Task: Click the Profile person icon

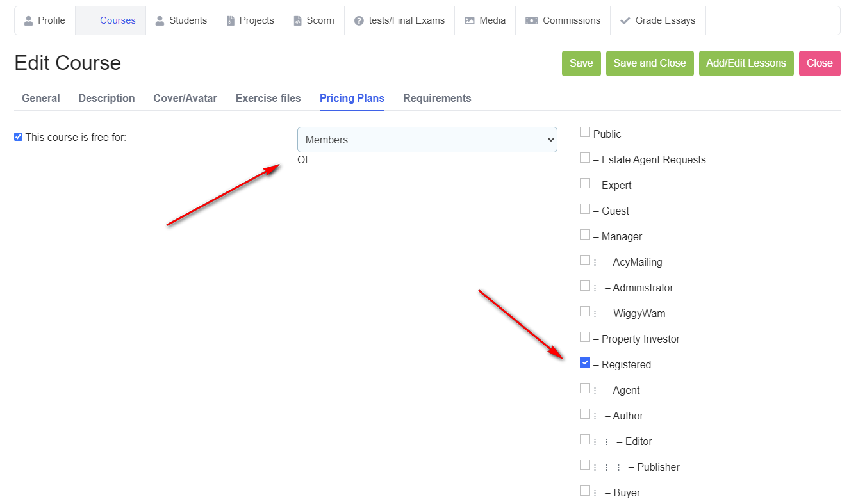Action: (28, 20)
